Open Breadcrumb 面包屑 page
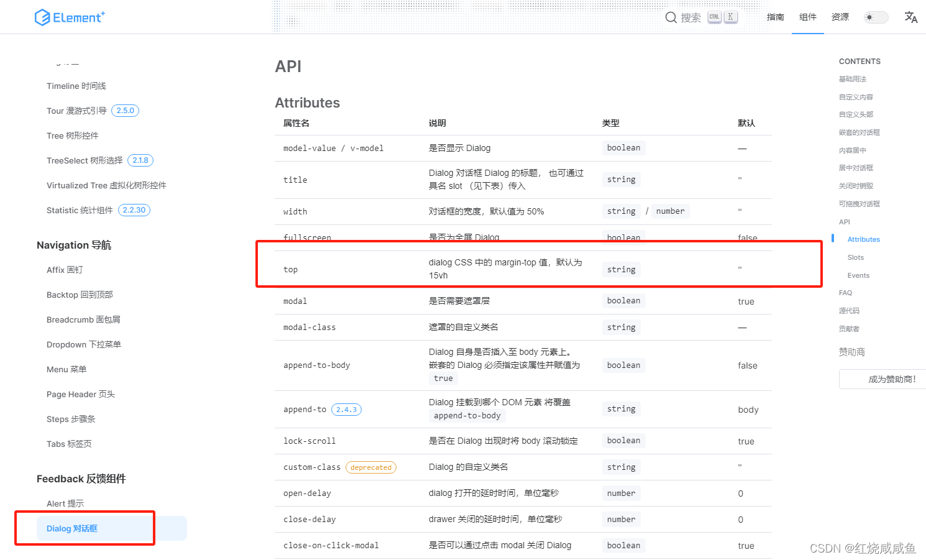Image resolution: width=926 pixels, height=560 pixels. point(83,319)
